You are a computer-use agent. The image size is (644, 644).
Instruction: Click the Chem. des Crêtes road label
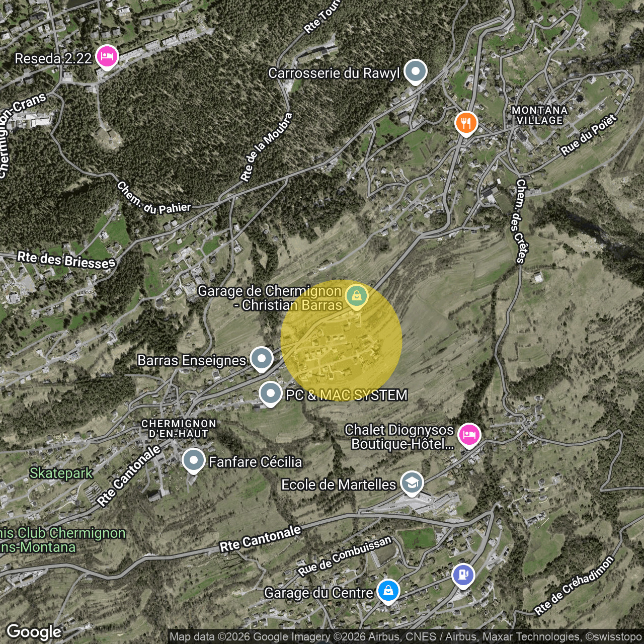click(x=520, y=221)
